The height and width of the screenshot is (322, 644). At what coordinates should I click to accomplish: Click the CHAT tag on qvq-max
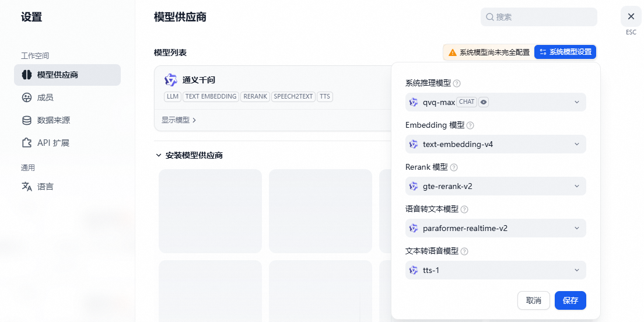tap(467, 102)
